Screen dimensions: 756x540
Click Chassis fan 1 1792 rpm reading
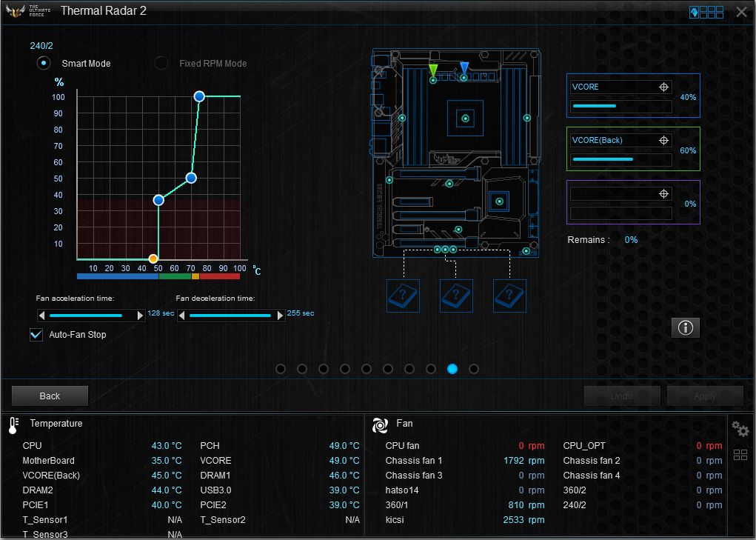(523, 461)
